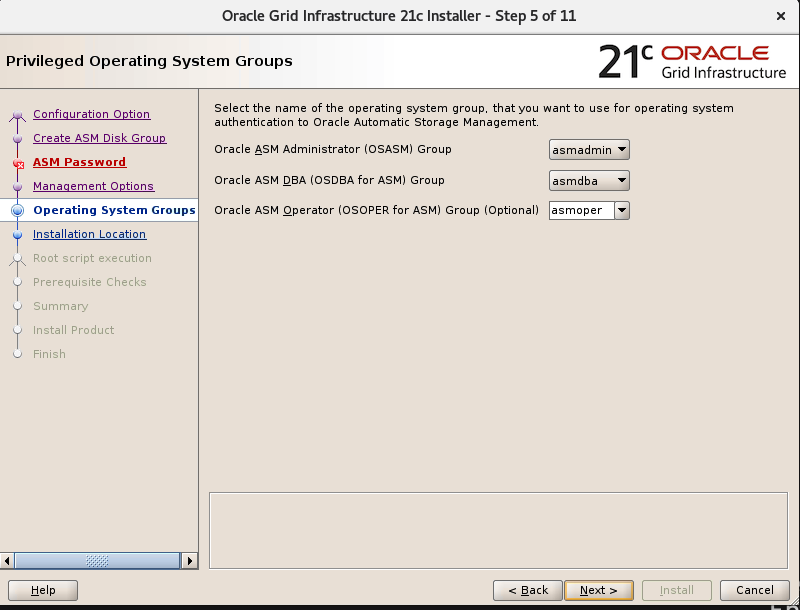Select Management Options in the step list
The image size is (800, 610).
[93, 186]
